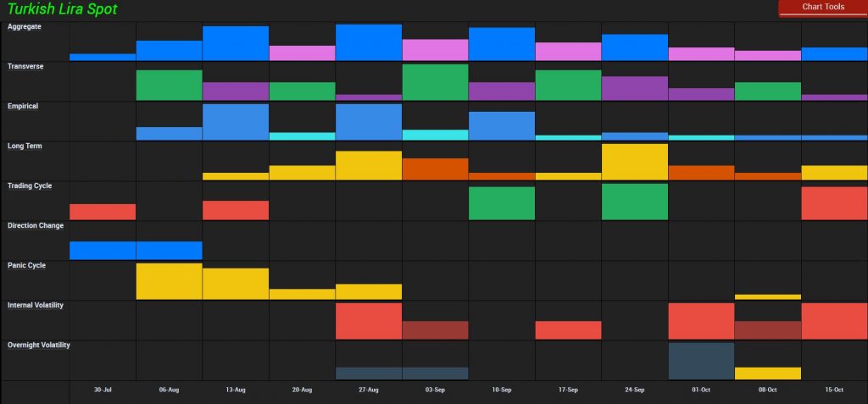
Task: Click the red Internal Volatility bar on 27-Aug
Action: pyautogui.click(x=369, y=321)
